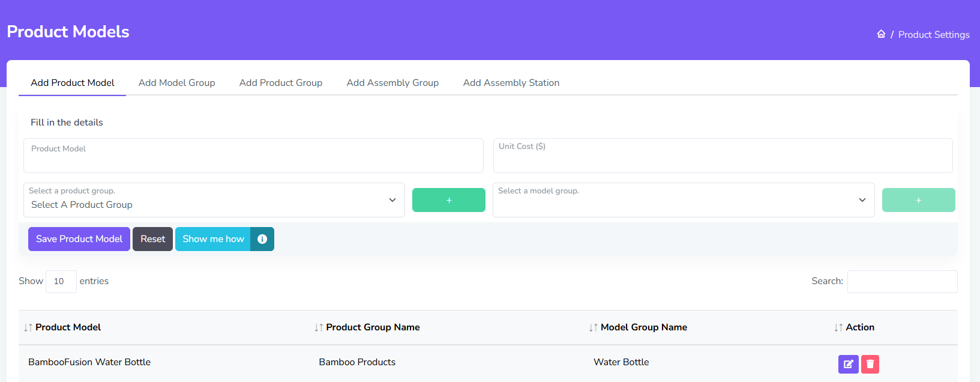Sort by Action column arrows
Viewport: 980px width, 382px height.
tap(838, 327)
